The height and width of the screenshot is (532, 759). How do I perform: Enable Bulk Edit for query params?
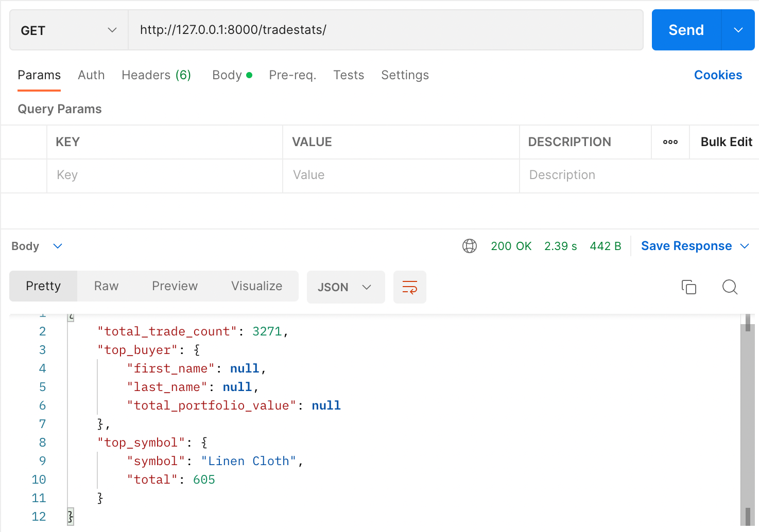click(x=726, y=142)
